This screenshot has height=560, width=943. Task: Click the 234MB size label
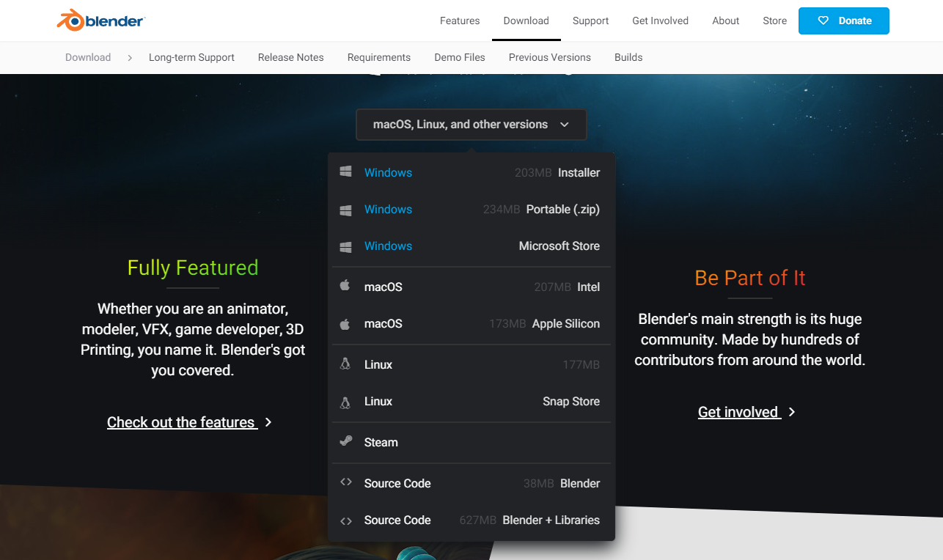[x=502, y=210]
